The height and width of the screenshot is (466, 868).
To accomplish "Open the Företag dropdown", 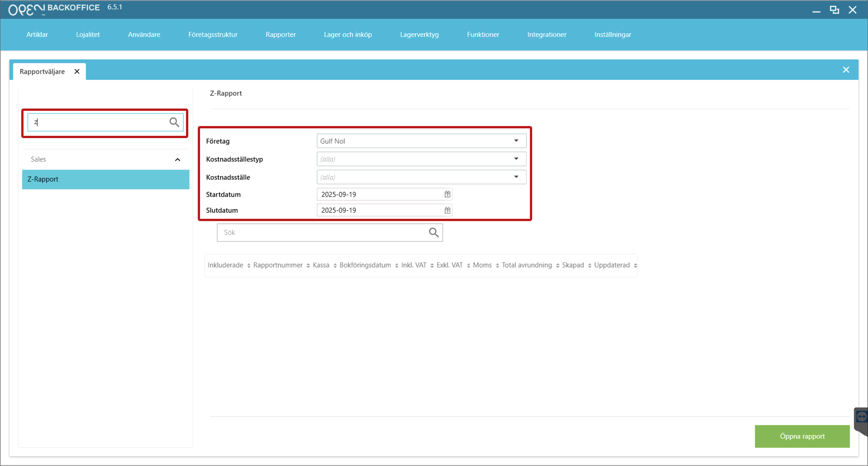I will pyautogui.click(x=516, y=141).
